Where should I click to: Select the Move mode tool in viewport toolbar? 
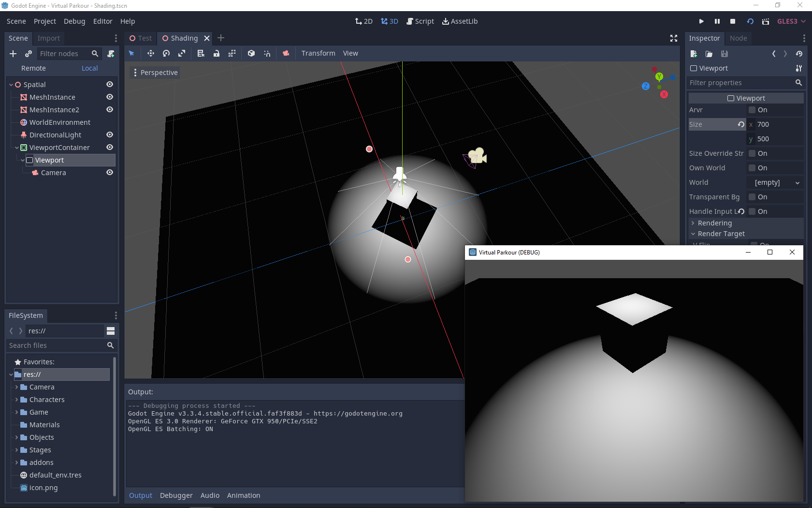click(x=151, y=53)
